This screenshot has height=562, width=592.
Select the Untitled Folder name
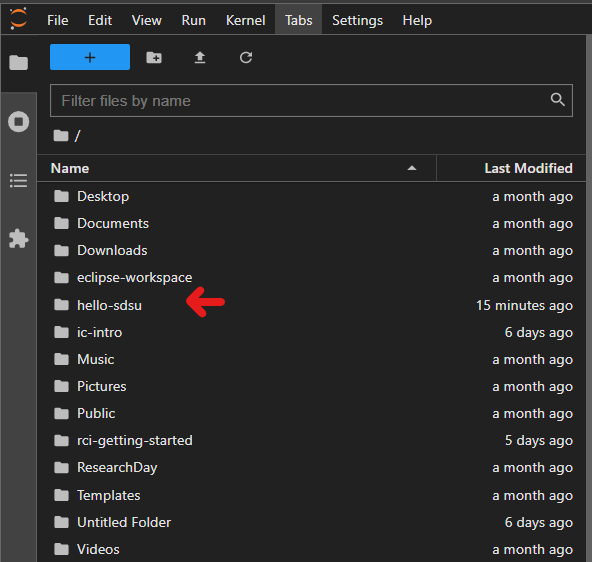click(124, 522)
